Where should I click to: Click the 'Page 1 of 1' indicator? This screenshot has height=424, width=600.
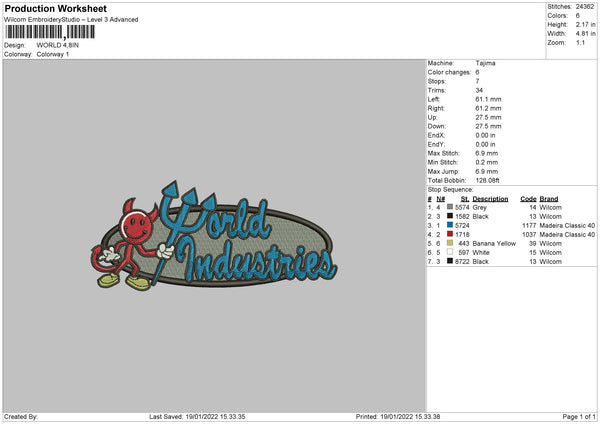[579, 417]
